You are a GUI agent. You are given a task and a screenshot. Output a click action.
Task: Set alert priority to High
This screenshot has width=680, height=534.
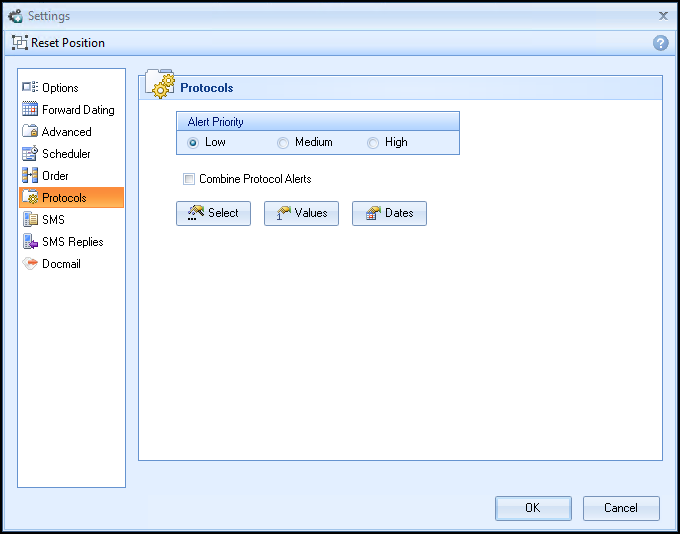[373, 143]
